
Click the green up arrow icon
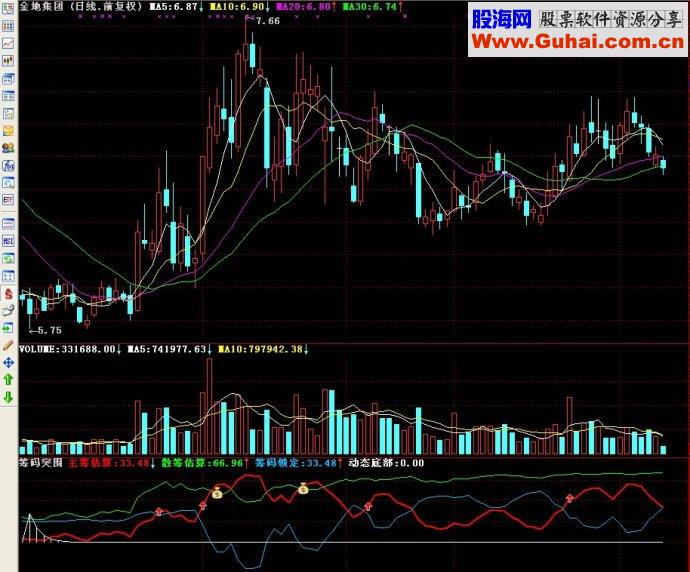click(8, 380)
